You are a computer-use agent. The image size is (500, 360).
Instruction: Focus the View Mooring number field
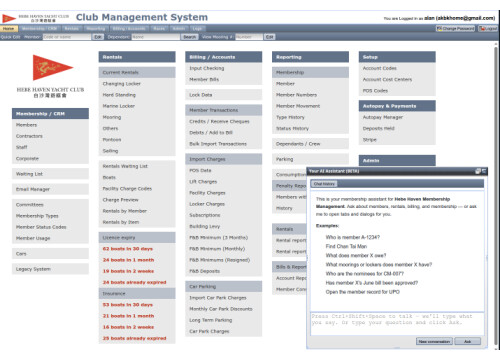pyautogui.click(x=249, y=37)
